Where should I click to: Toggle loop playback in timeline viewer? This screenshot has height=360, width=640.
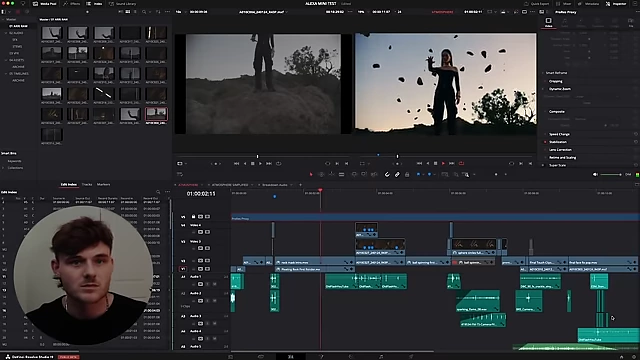tap(461, 164)
